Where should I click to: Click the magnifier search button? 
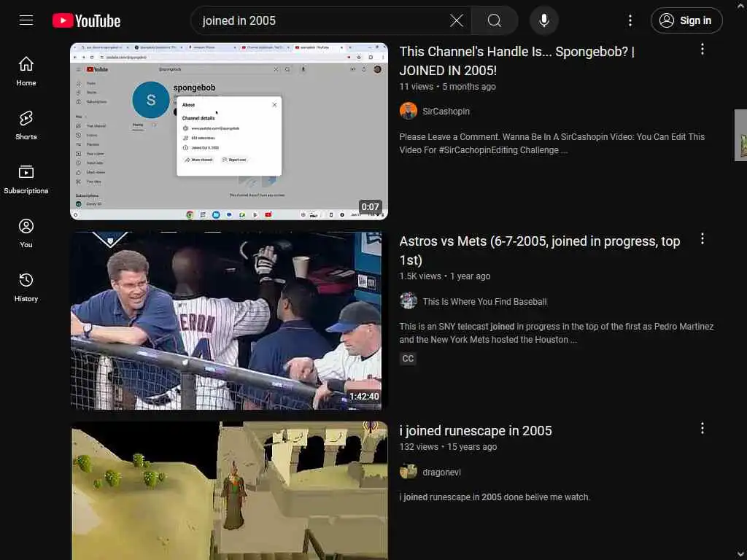tap(495, 20)
